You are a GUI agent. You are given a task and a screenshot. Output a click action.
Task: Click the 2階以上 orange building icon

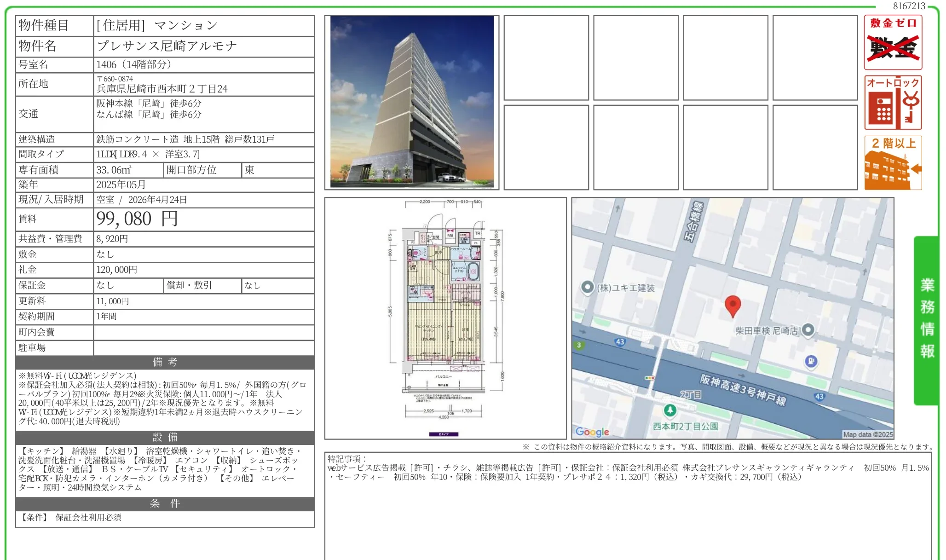(x=893, y=163)
